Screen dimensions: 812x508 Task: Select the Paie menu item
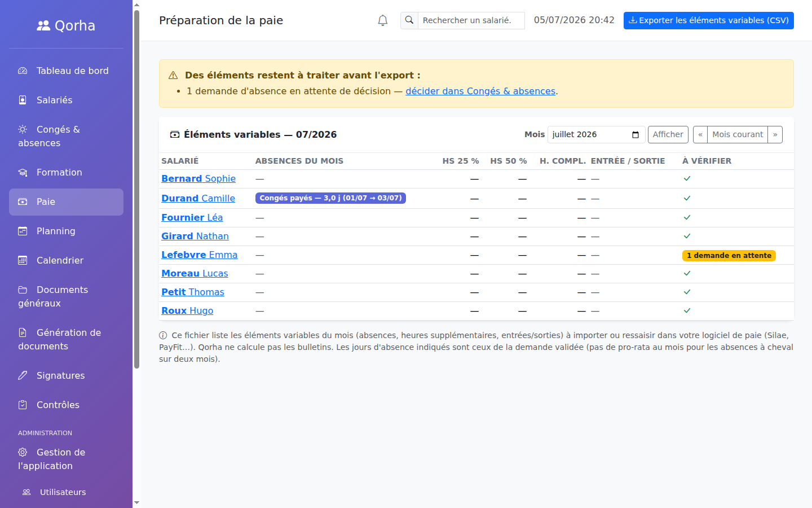66,202
